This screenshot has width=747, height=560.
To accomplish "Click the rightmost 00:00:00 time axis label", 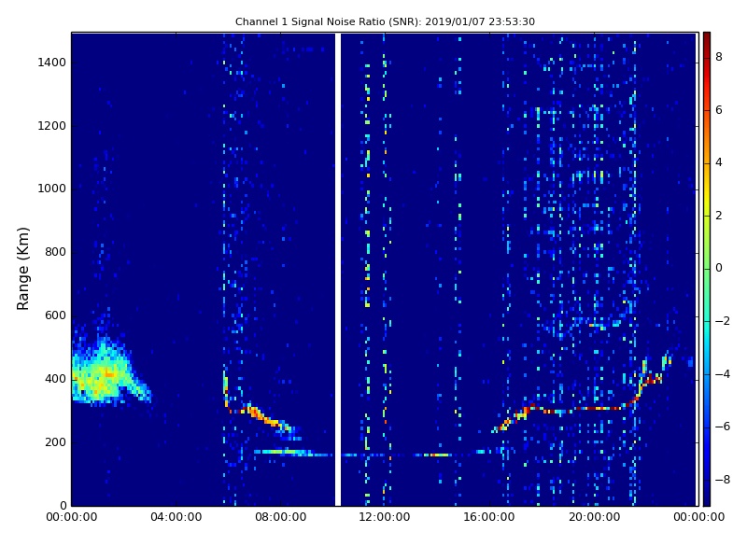I will click(698, 517).
